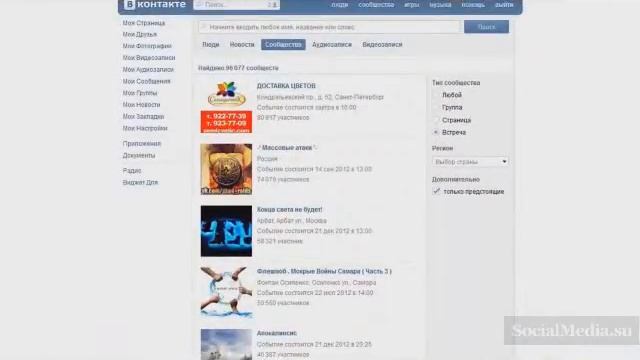This screenshot has height=360, width=640.
Task: Open the Выбор страны region dropdown
Action: (x=470, y=162)
